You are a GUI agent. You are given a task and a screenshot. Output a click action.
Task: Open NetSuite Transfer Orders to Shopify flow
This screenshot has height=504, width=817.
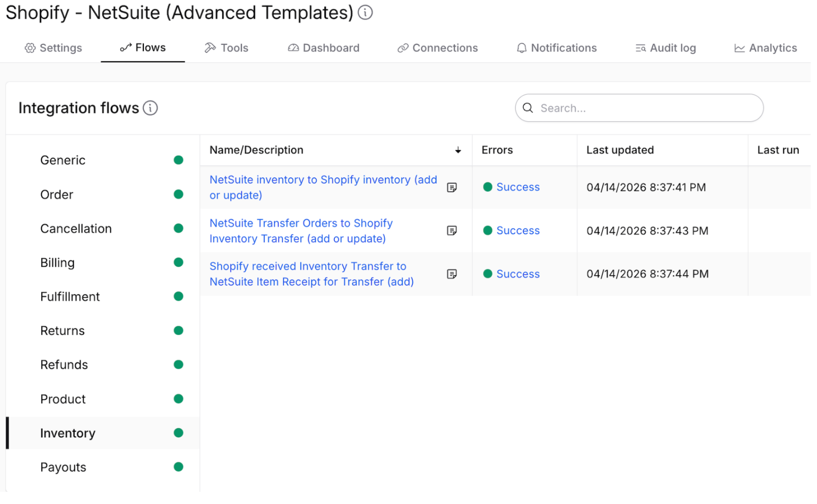(x=301, y=231)
